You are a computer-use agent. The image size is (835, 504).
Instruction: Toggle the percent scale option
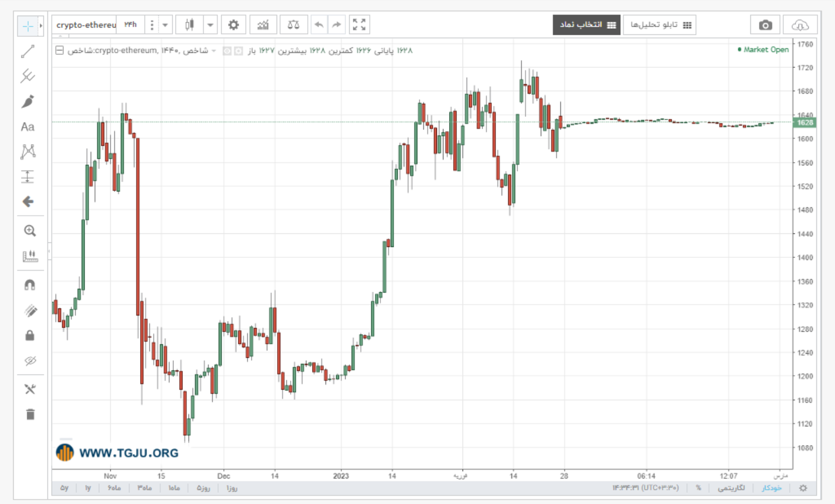point(698,488)
